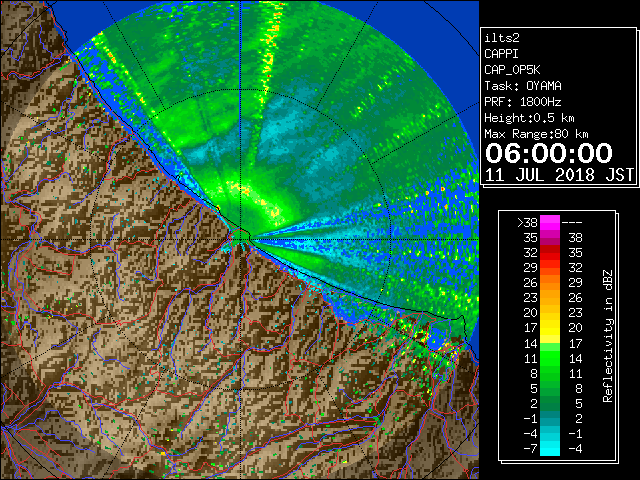Click the 'ilts2' label in the info box
The height and width of the screenshot is (480, 640).
click(502, 38)
